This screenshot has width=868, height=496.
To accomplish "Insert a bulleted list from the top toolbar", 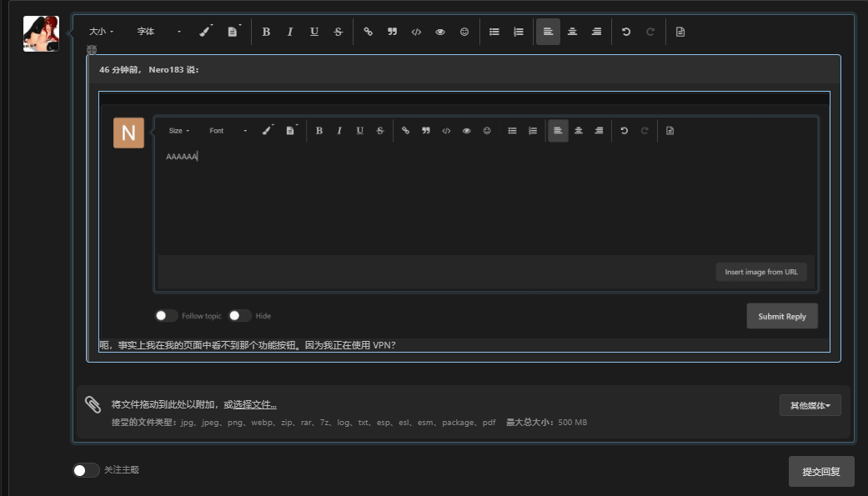I will [494, 32].
